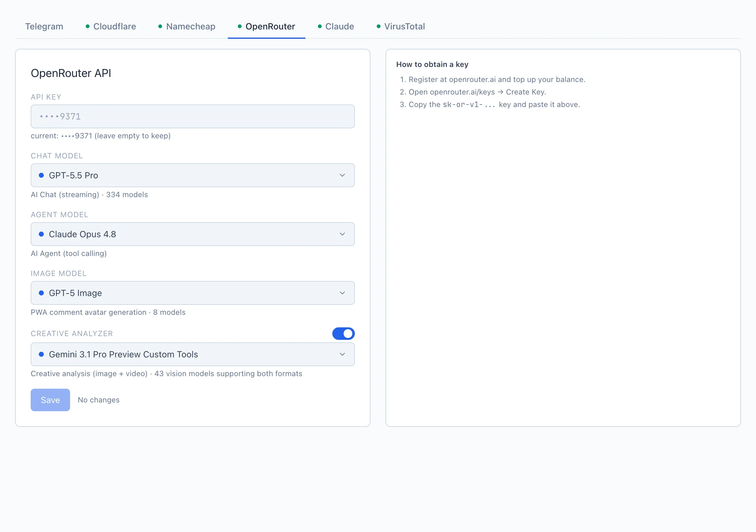The height and width of the screenshot is (532, 756).
Task: Open the Cloudflare tab
Action: tap(111, 26)
